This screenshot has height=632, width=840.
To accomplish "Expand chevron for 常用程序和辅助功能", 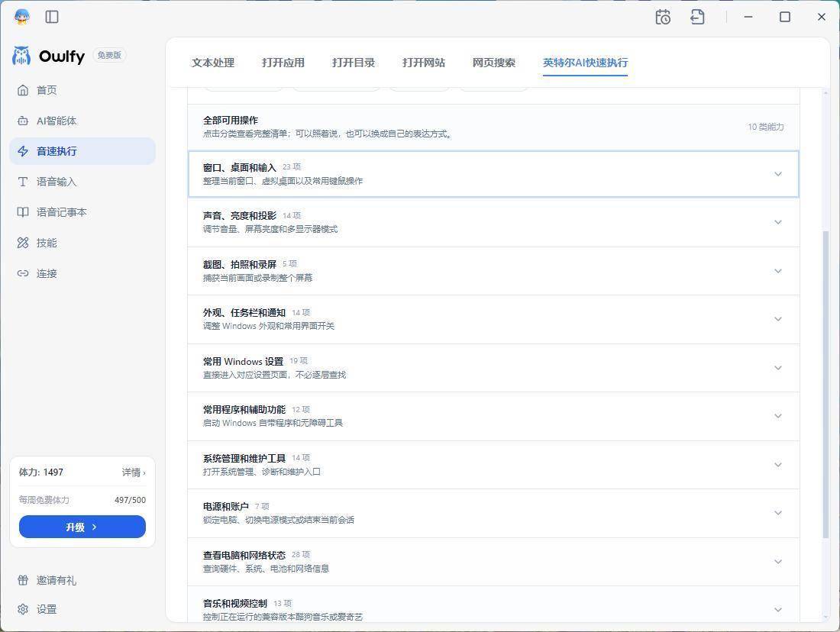I will [778, 416].
